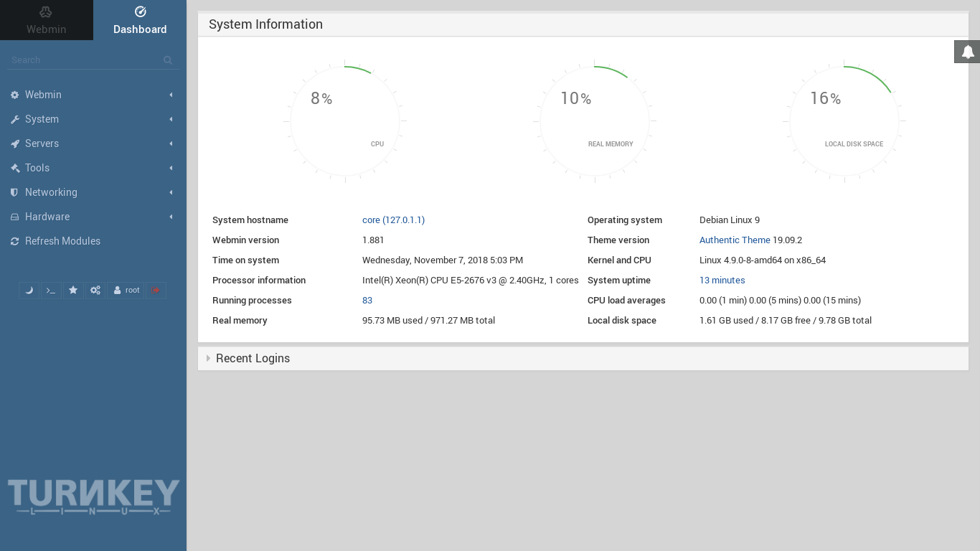Click the 13 minutes uptime link
The image size is (980, 551).
[x=722, y=280]
